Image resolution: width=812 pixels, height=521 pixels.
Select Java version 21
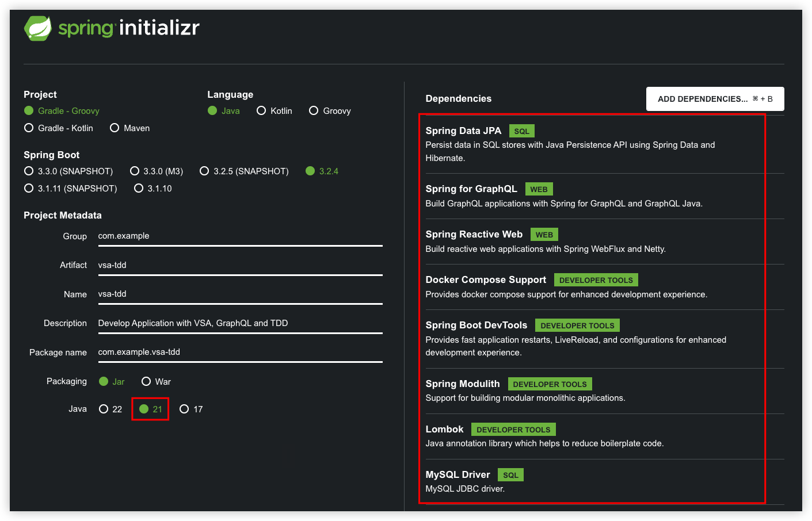[x=151, y=409]
